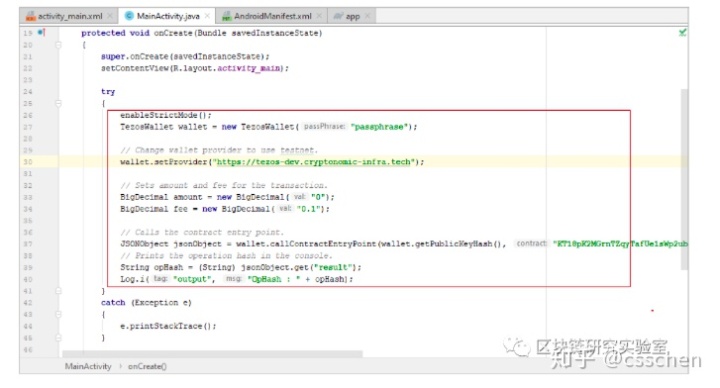The width and height of the screenshot is (720, 388).
Task: Switch to the activity_main.xml tab
Action: coord(70,16)
